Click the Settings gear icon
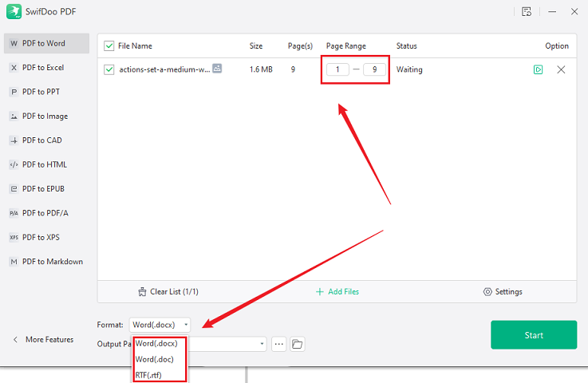 tap(487, 292)
